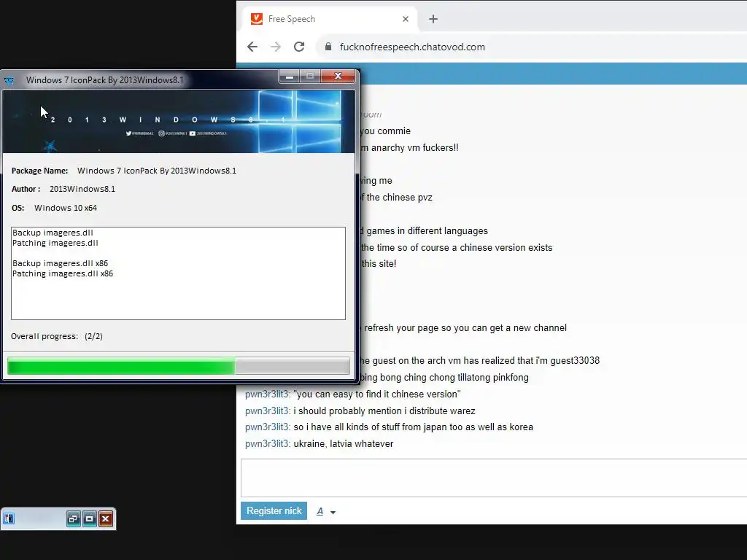
Task: Click the IconPack installer title bar icon
Action: (x=9, y=80)
